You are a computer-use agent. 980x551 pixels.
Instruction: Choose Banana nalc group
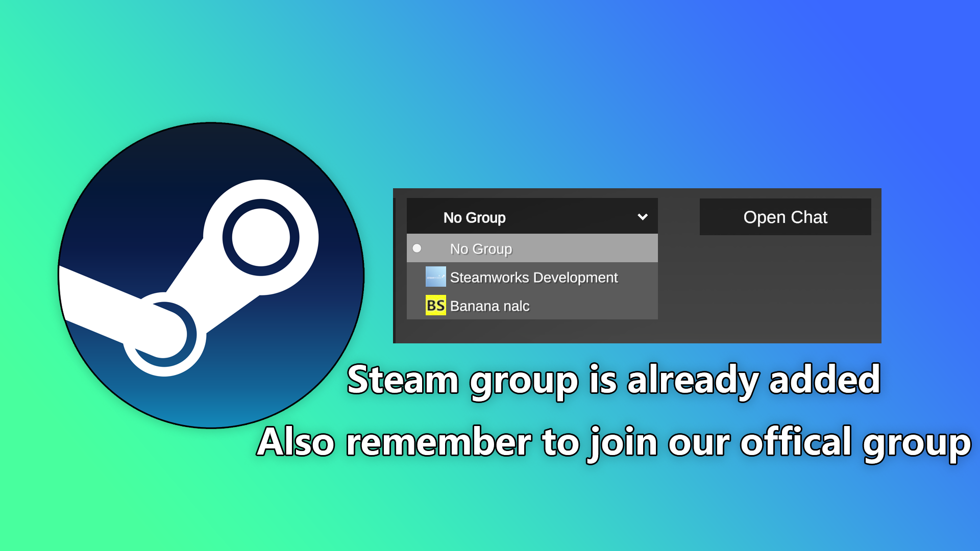[x=532, y=306]
